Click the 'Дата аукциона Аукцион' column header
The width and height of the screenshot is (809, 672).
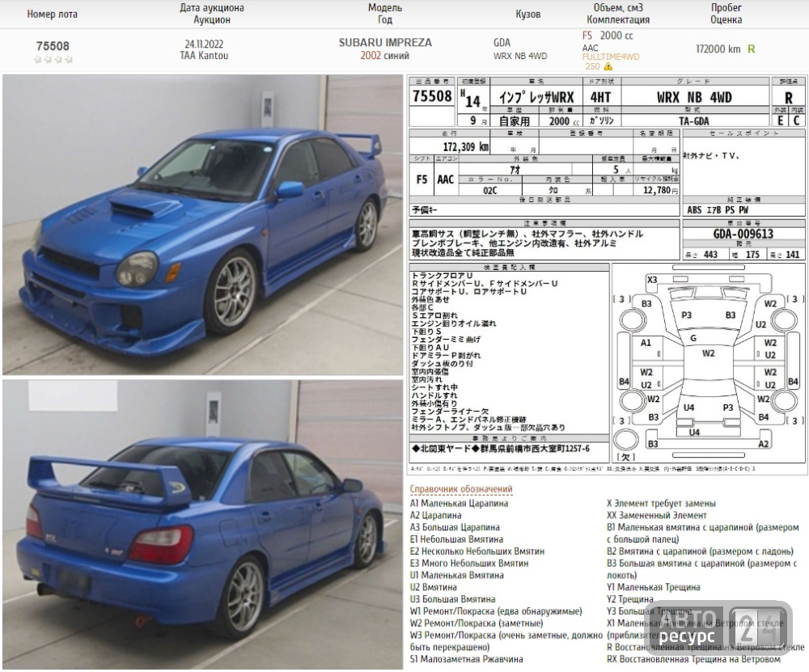click(x=211, y=14)
